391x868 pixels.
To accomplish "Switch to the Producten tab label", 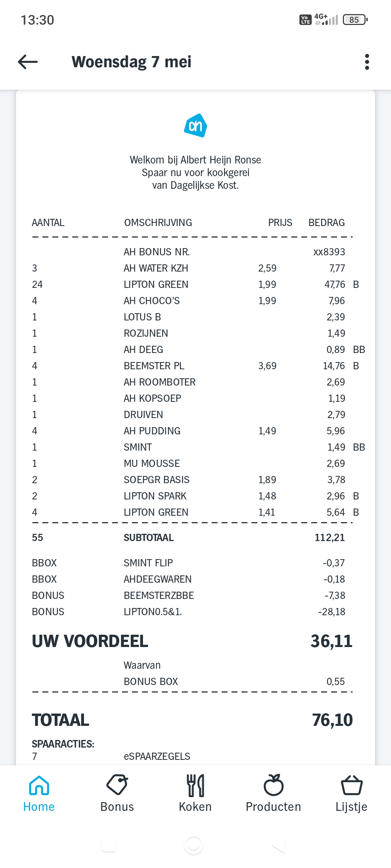I will click(x=273, y=807).
